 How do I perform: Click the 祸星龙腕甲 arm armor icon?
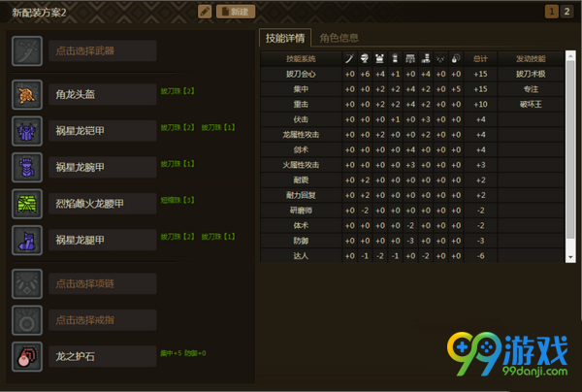tap(27, 168)
